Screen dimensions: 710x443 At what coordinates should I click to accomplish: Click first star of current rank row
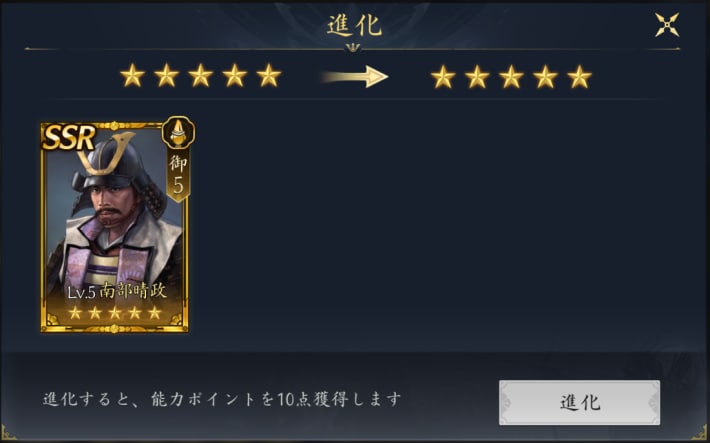[x=132, y=75]
